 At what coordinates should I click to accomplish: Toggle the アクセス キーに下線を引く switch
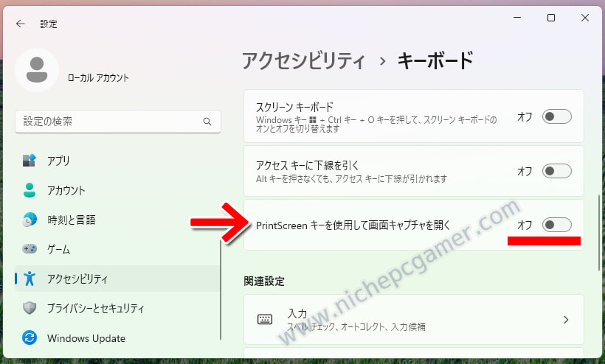coord(557,171)
